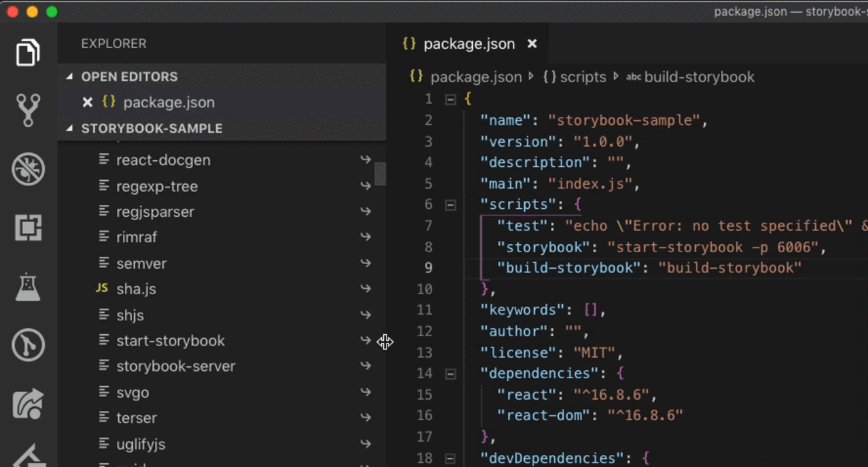This screenshot has width=868, height=467.
Task: Click symlink arrow beside react-docgen
Action: pos(365,160)
